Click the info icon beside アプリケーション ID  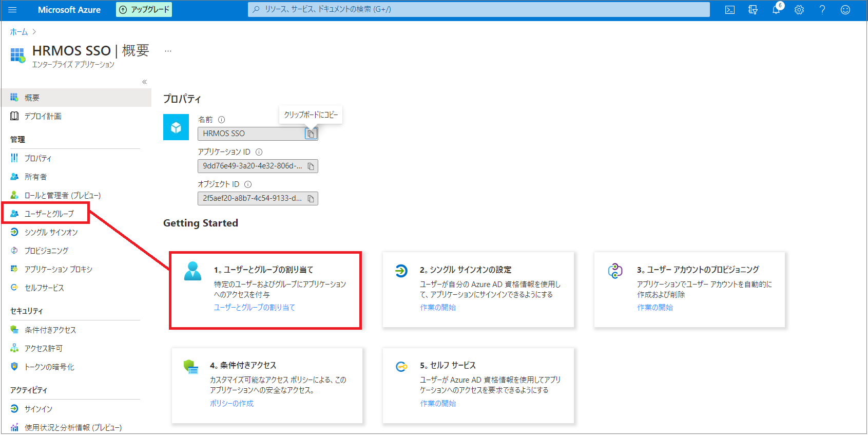tap(259, 152)
